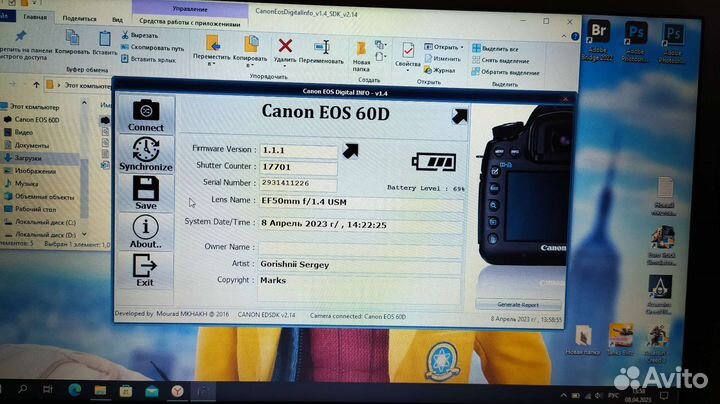Select Canon EOS 60D in Explorer sidebar
This screenshot has height=404, width=720.
pos(32,119)
